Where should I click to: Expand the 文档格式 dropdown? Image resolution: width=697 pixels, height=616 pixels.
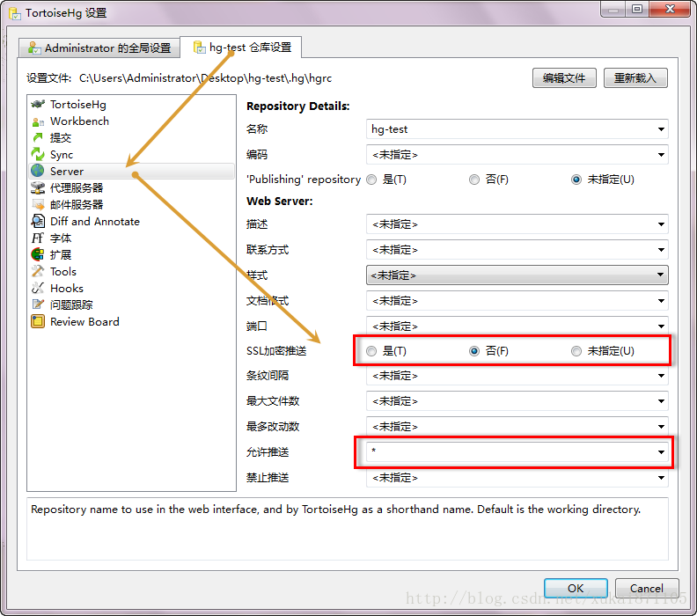[x=661, y=301]
